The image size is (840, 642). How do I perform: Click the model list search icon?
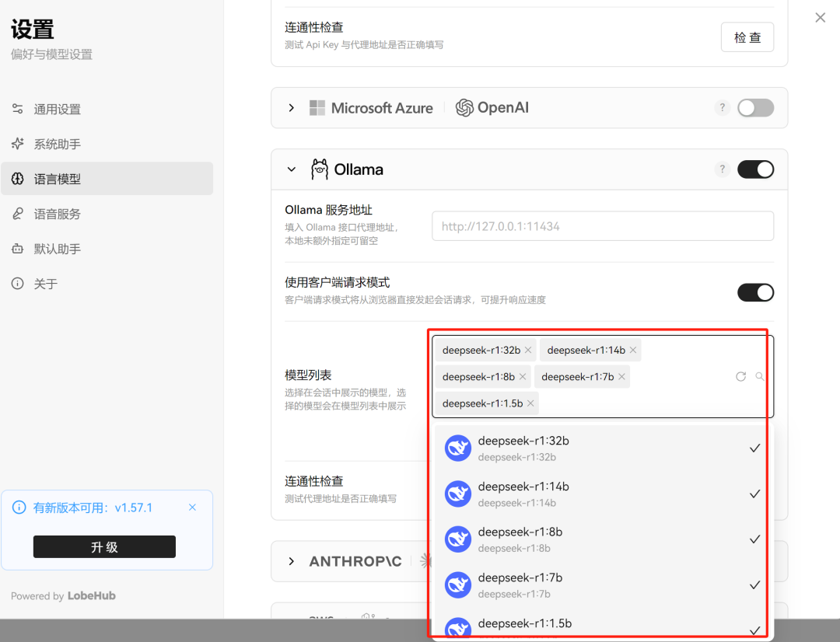(x=760, y=376)
